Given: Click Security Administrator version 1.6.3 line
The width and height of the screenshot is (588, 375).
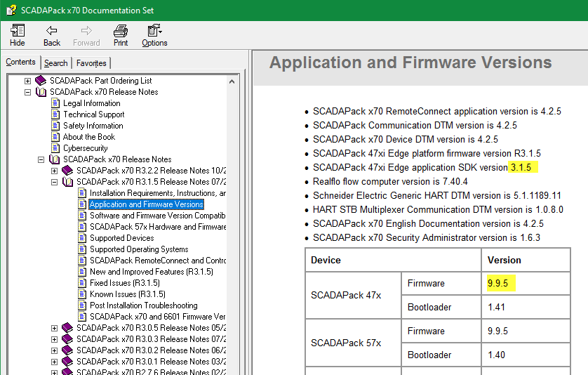Looking at the screenshot, I should (427, 237).
